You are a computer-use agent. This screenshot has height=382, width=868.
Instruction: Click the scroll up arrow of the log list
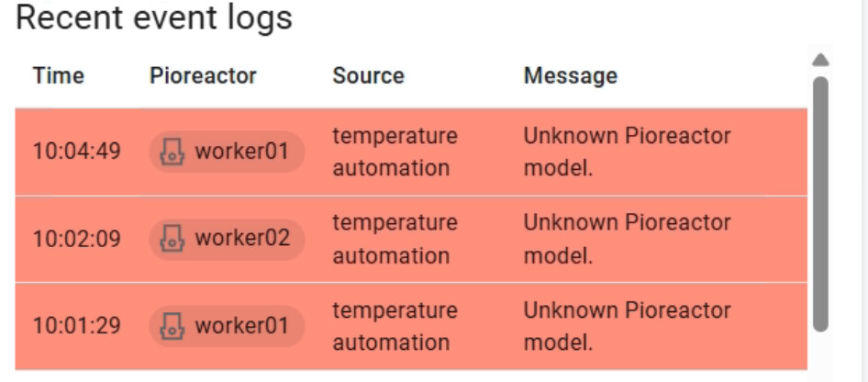[x=821, y=60]
